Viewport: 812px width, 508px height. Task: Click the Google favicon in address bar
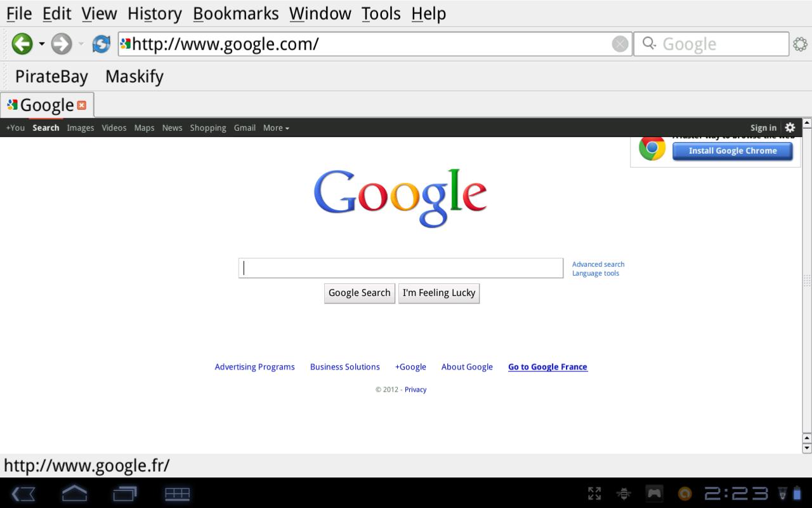click(125, 43)
